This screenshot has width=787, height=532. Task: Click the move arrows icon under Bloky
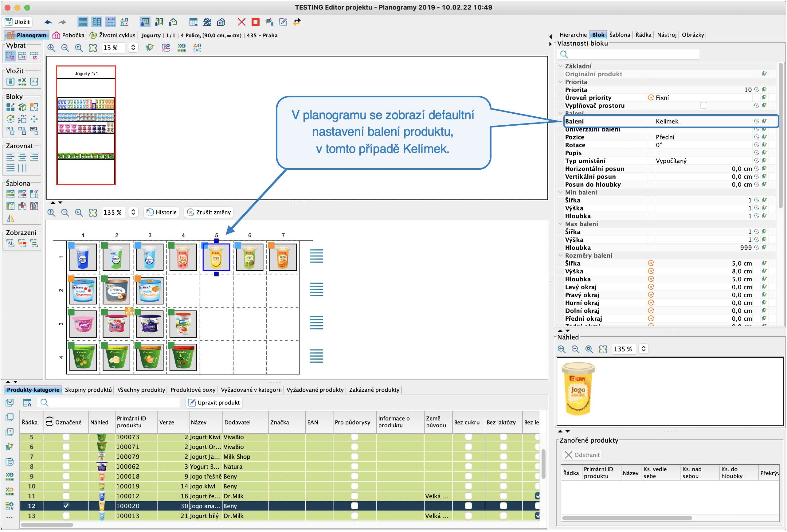click(34, 119)
